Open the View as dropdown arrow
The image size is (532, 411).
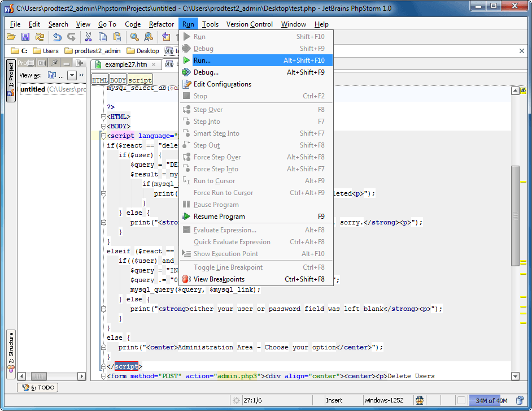[x=72, y=75]
